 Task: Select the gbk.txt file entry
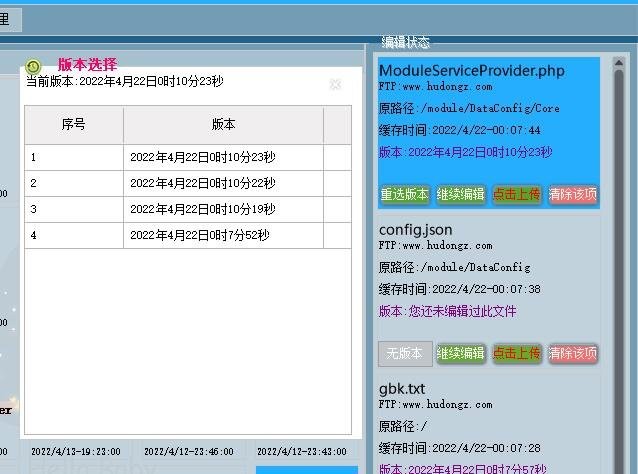click(402, 388)
